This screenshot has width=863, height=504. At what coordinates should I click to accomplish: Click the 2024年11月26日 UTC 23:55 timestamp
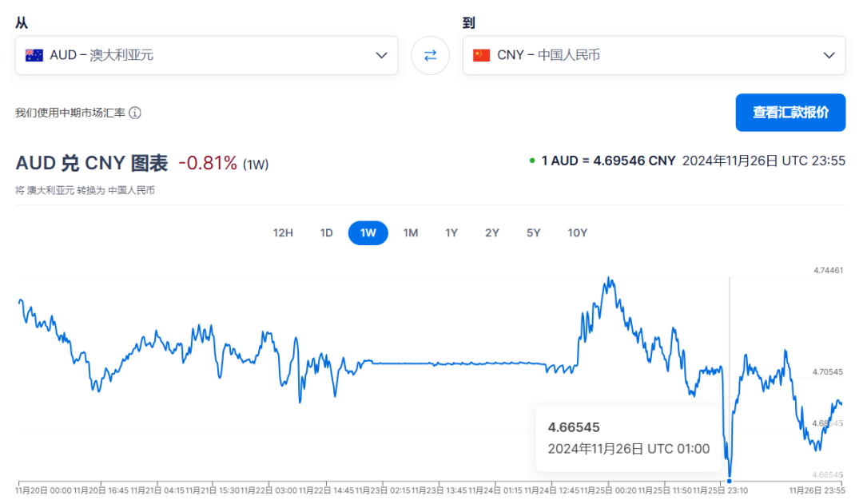click(764, 161)
